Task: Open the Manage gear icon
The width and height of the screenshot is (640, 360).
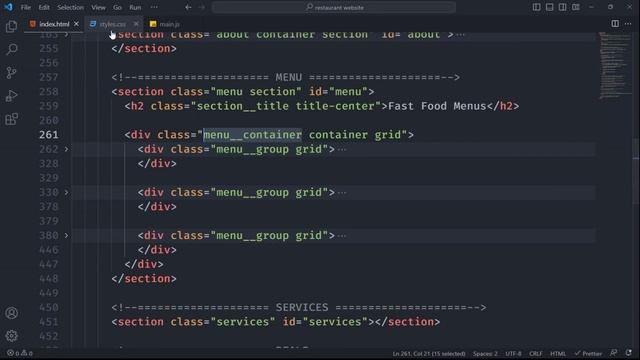Action: tap(11, 336)
